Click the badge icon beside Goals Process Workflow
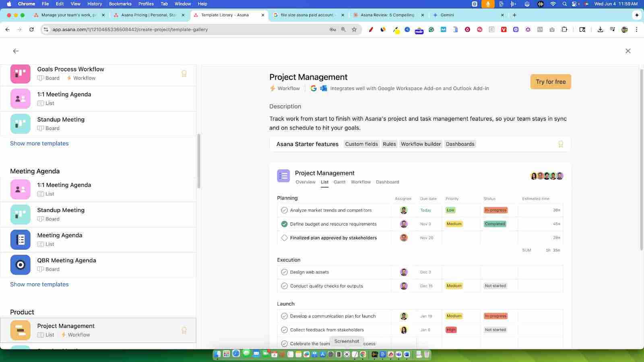 (x=184, y=74)
